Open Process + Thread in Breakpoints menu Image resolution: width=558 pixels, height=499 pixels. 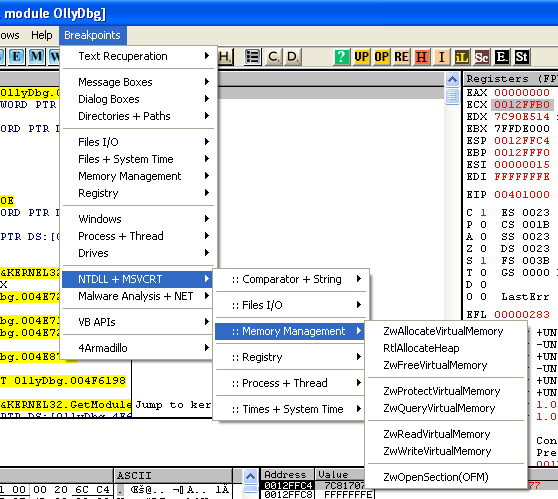coord(138,236)
